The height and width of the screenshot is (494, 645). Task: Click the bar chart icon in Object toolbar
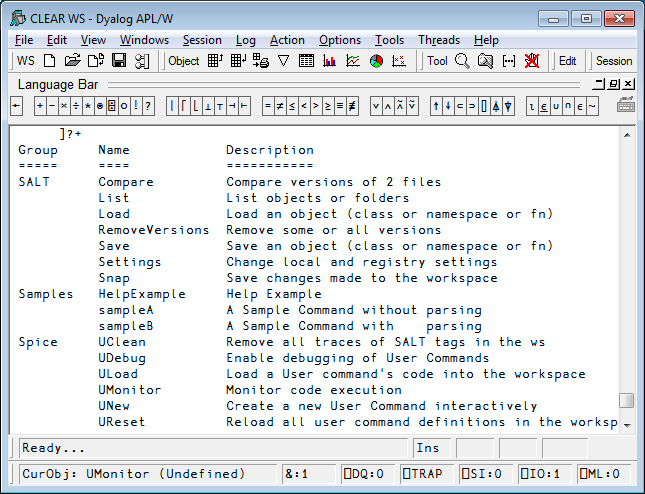[x=329, y=61]
